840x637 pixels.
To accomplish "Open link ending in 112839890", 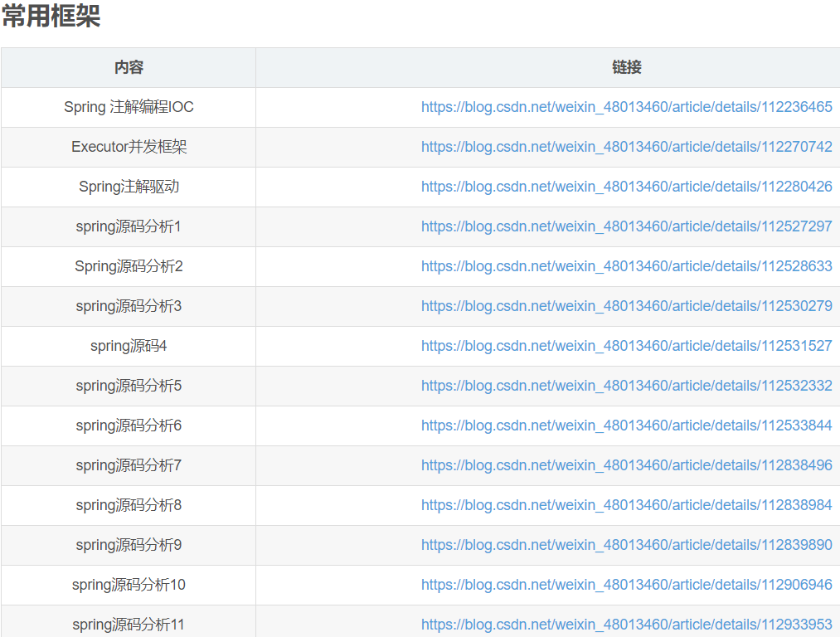I will coord(626,545).
